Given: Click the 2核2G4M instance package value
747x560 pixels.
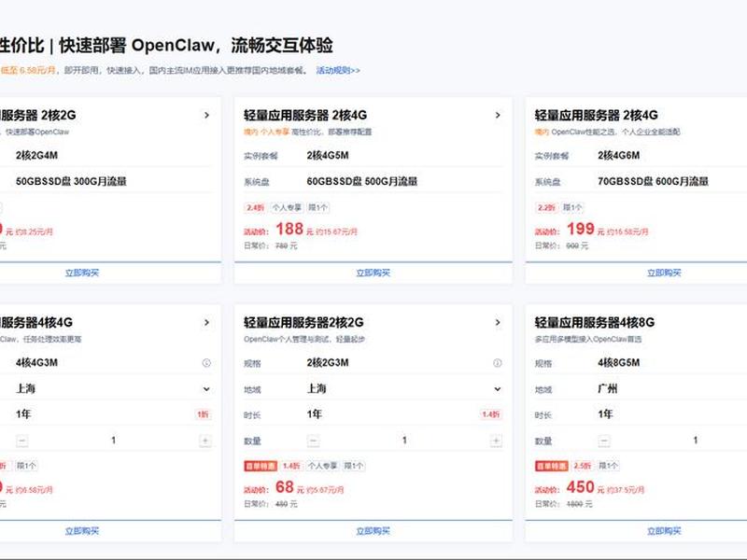Looking at the screenshot, I should click(x=36, y=156).
